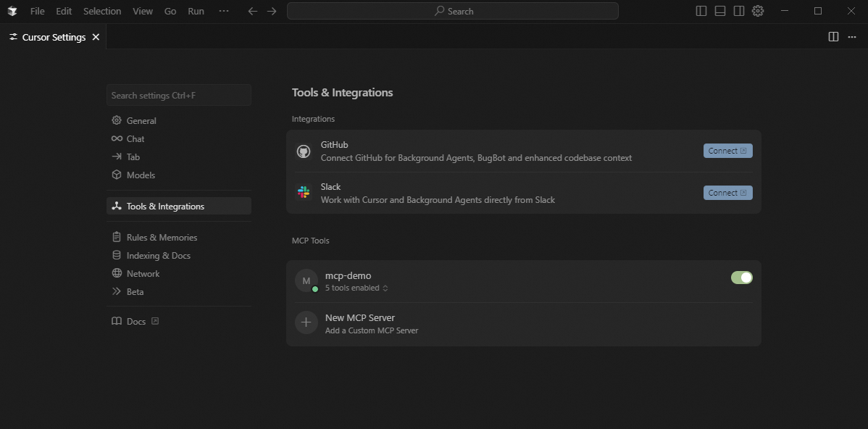Click the go back arrow icon
The height and width of the screenshot is (429, 868).
point(253,11)
